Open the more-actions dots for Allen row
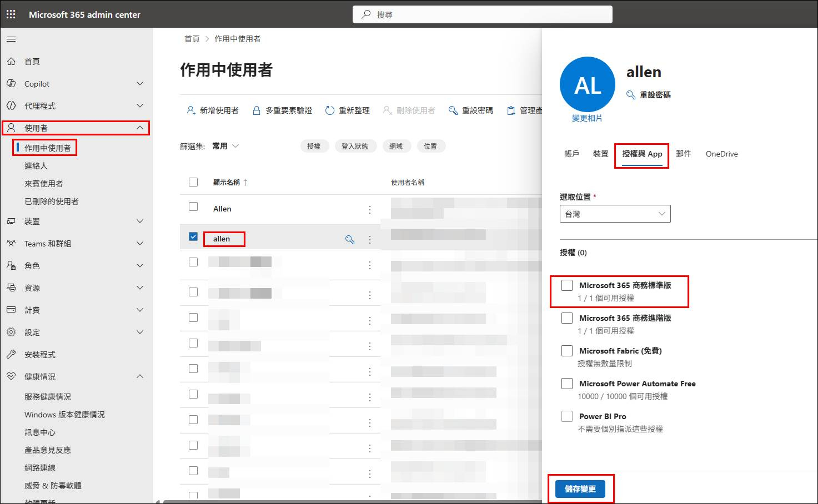 (370, 210)
